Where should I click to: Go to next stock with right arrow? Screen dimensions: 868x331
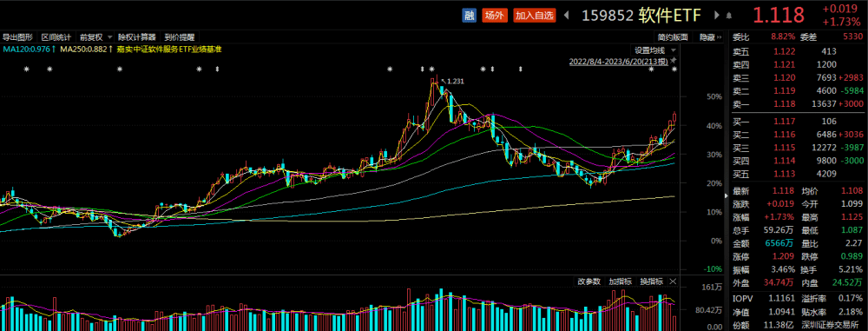(x=718, y=16)
